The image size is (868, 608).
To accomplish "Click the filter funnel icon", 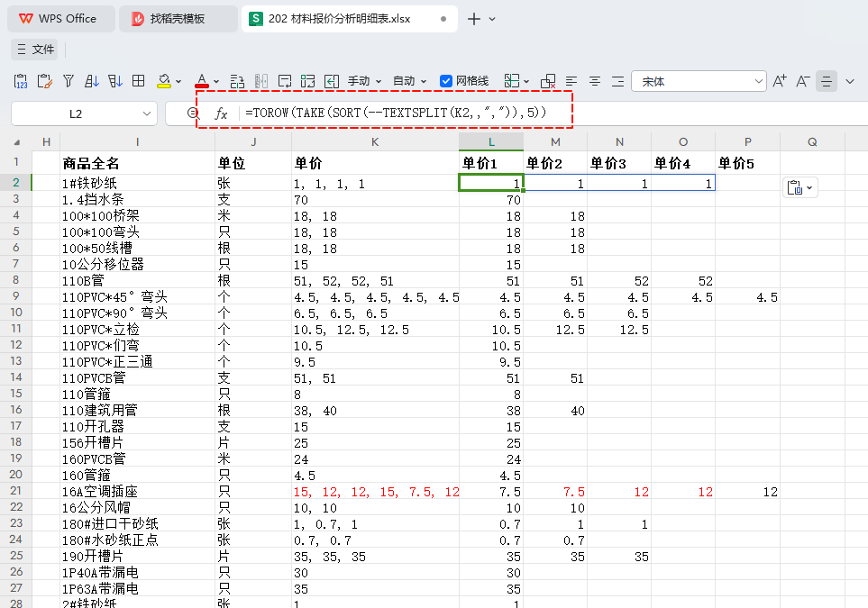I will [x=69, y=81].
